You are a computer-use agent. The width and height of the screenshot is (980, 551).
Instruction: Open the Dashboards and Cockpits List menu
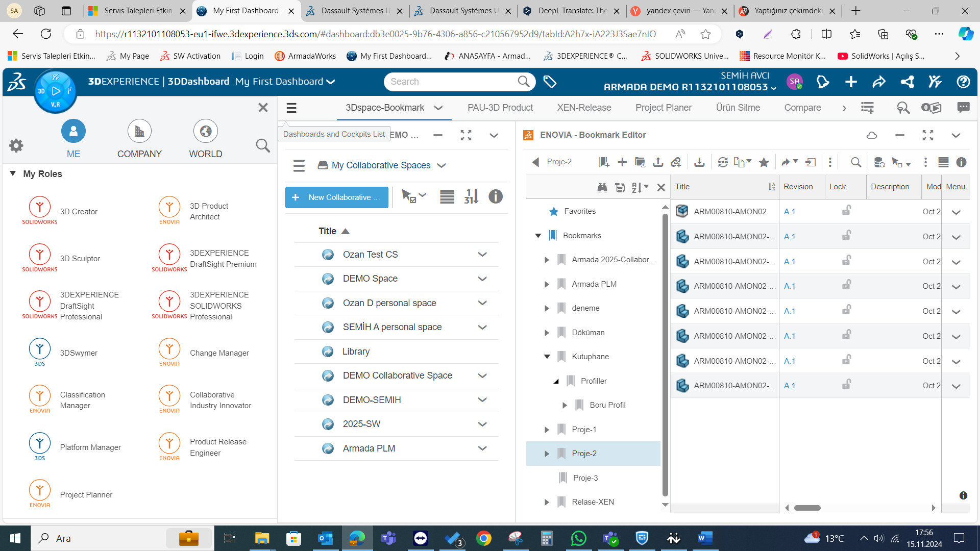291,108
